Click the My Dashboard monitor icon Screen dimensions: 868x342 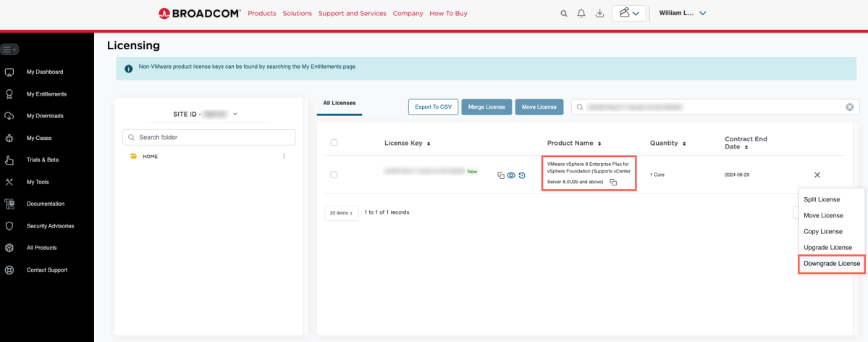pos(9,72)
